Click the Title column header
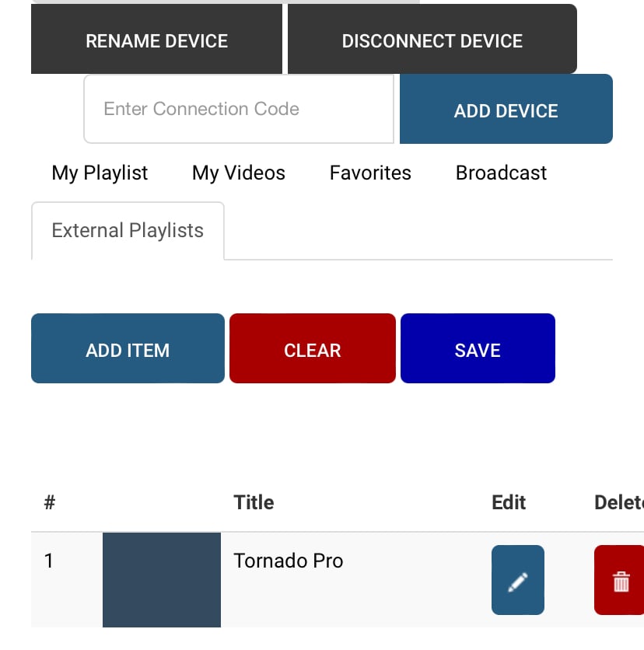Image resolution: width=644 pixels, height=650 pixels. coord(254,502)
